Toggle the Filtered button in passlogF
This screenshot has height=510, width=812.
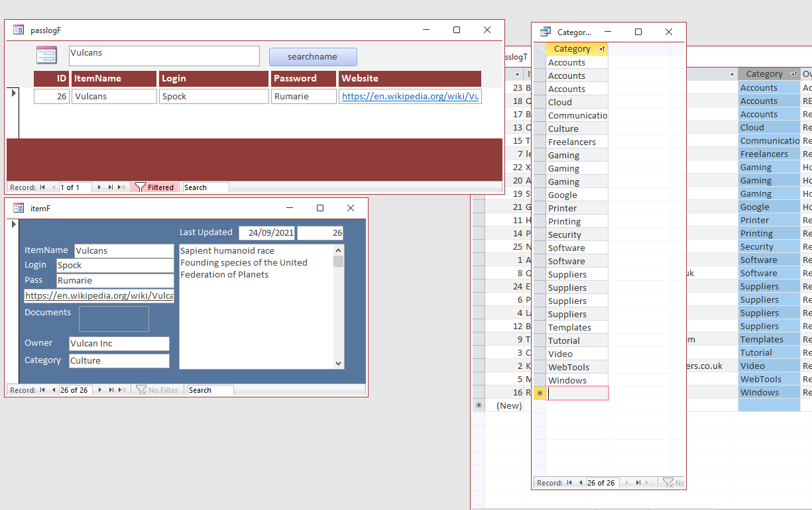point(155,187)
